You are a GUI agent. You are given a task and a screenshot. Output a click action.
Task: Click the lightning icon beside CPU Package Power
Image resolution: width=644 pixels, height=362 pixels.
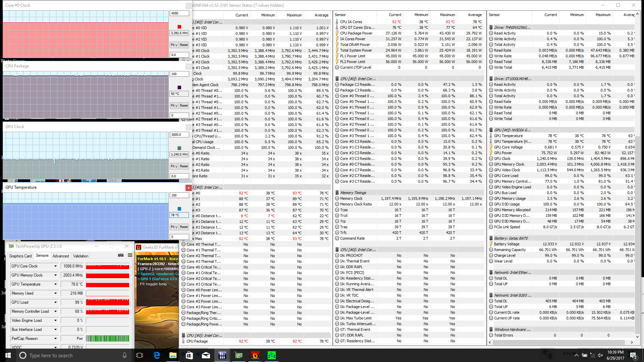pyautogui.click(x=337, y=33)
